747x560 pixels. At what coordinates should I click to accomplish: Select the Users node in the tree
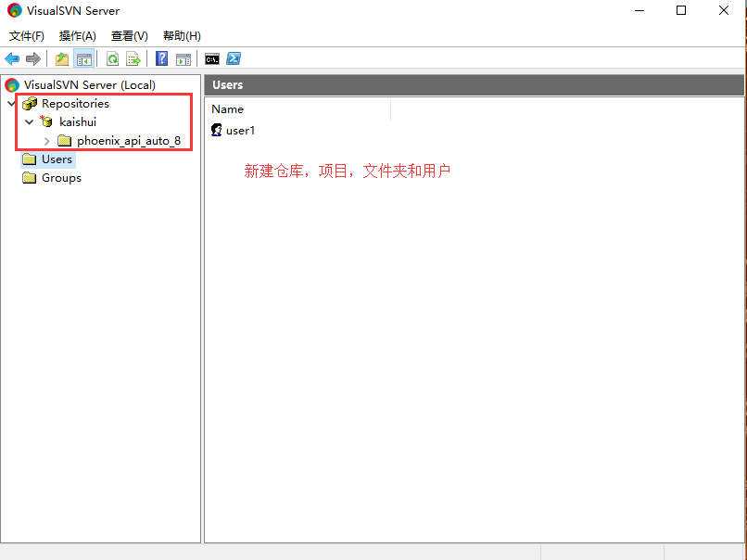[x=57, y=159]
